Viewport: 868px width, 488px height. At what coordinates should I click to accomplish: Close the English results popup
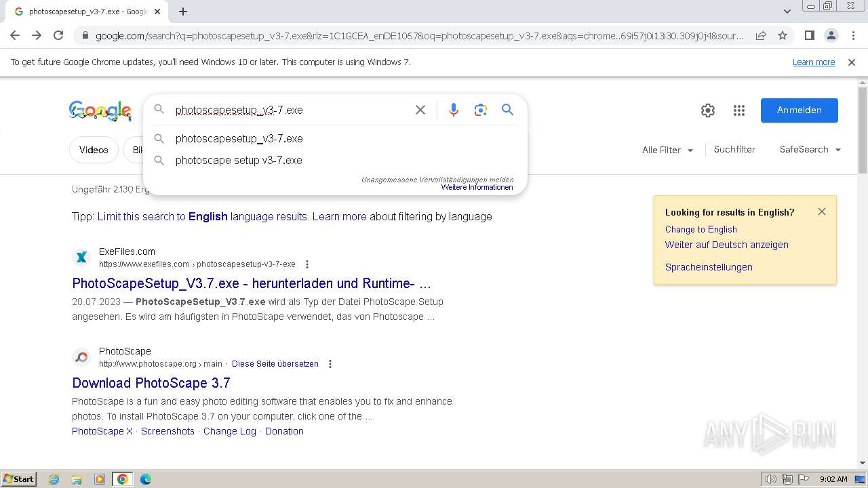click(822, 211)
